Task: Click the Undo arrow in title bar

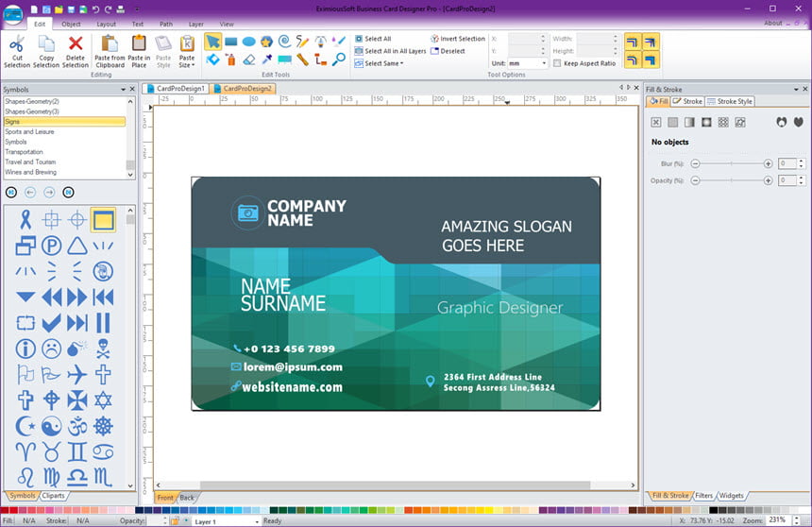Action: (x=95, y=9)
